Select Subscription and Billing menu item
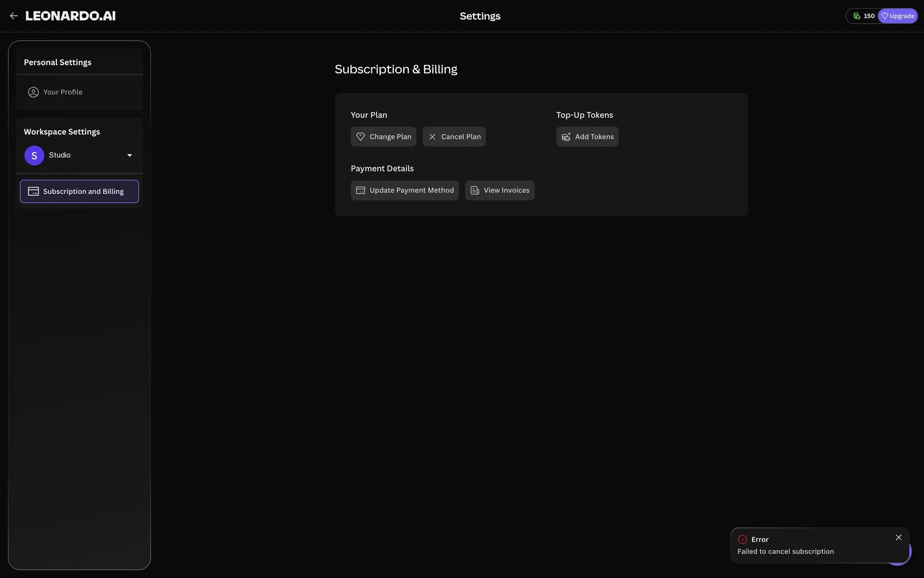This screenshot has height=578, width=924. point(79,191)
